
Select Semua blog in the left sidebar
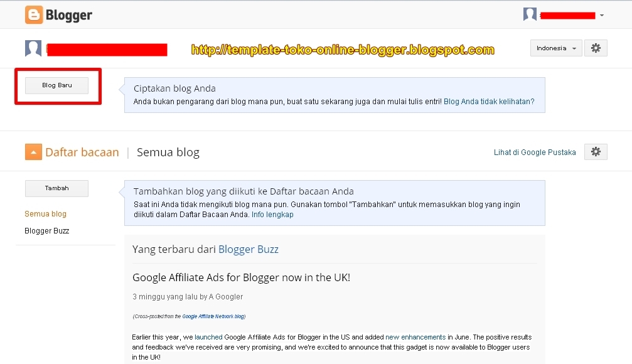tap(45, 213)
